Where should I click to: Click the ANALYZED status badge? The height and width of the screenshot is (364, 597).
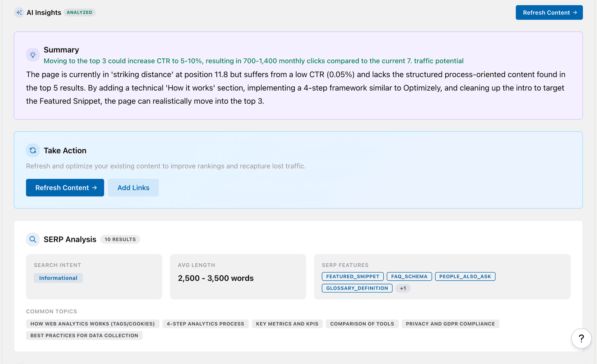click(x=80, y=12)
